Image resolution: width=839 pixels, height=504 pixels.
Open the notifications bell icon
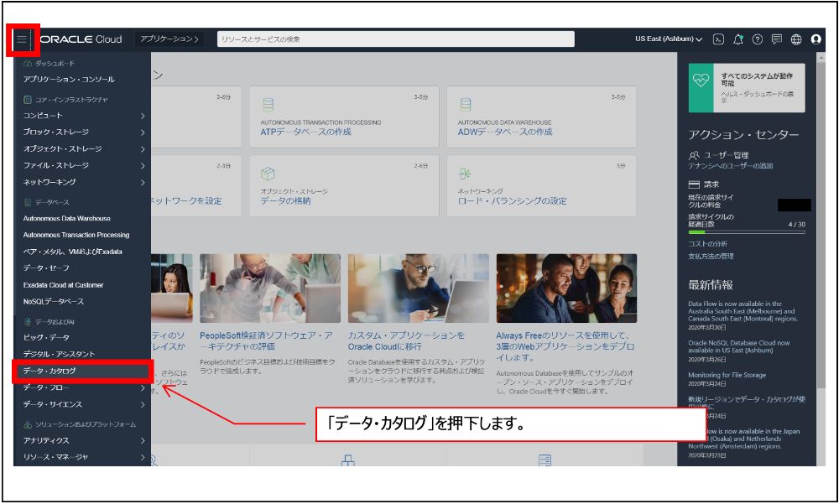click(x=737, y=39)
